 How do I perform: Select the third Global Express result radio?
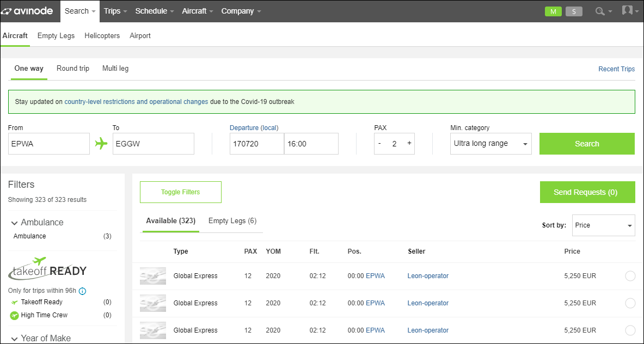tap(630, 330)
